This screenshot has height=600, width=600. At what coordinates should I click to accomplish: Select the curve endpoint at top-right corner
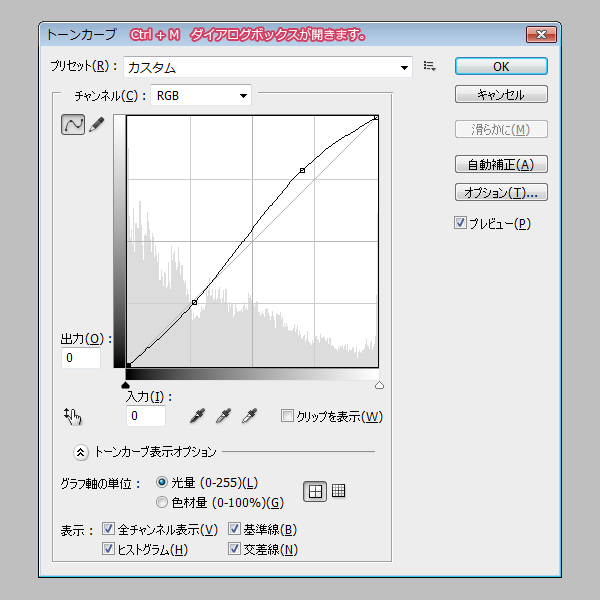[377, 117]
